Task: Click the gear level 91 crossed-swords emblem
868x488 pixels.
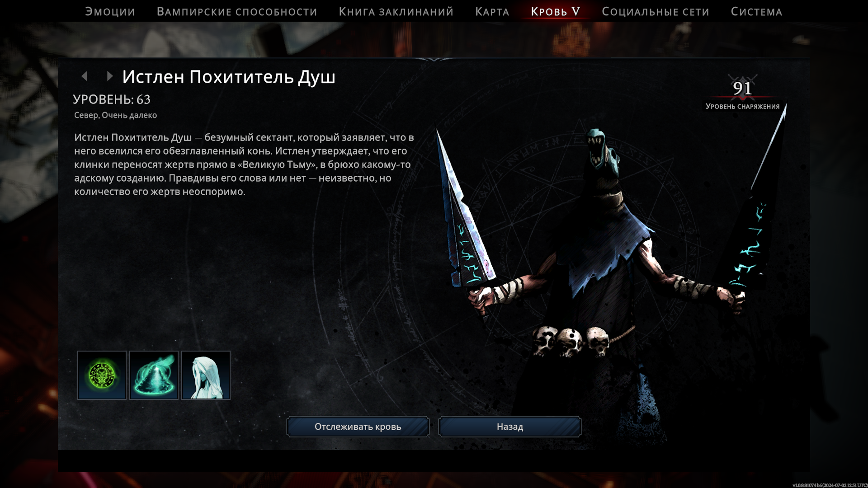Action: tap(742, 88)
